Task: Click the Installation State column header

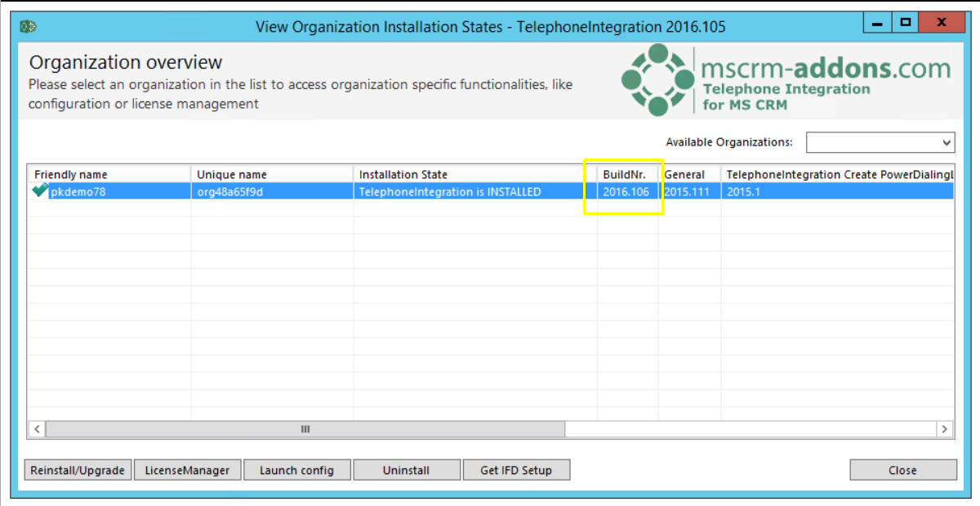Action: pos(475,174)
